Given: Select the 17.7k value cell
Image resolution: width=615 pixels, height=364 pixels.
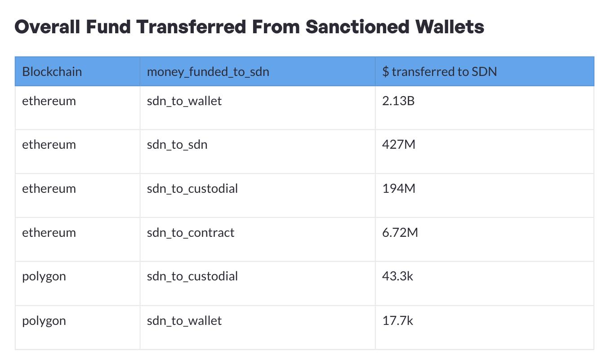Looking at the screenshot, I should (397, 321).
